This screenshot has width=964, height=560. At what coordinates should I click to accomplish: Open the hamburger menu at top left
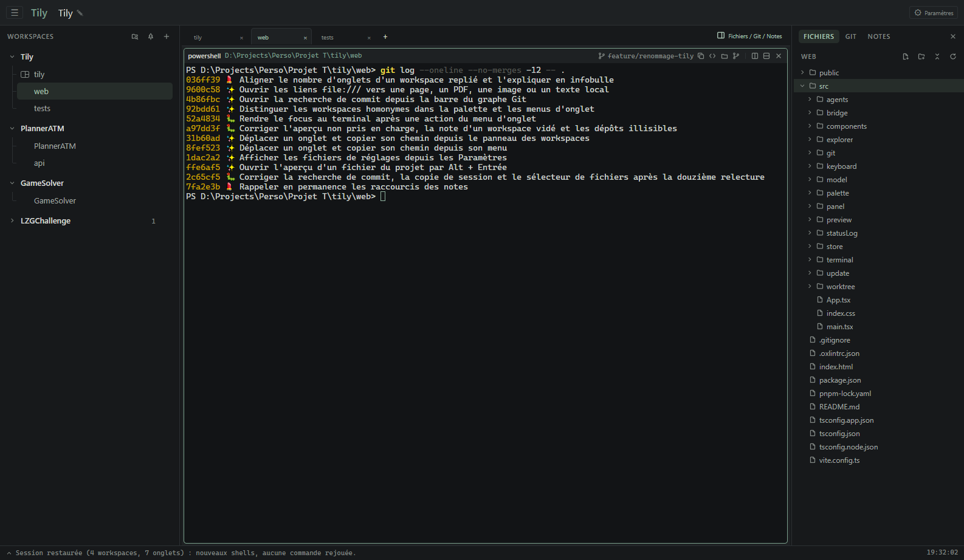tap(15, 12)
